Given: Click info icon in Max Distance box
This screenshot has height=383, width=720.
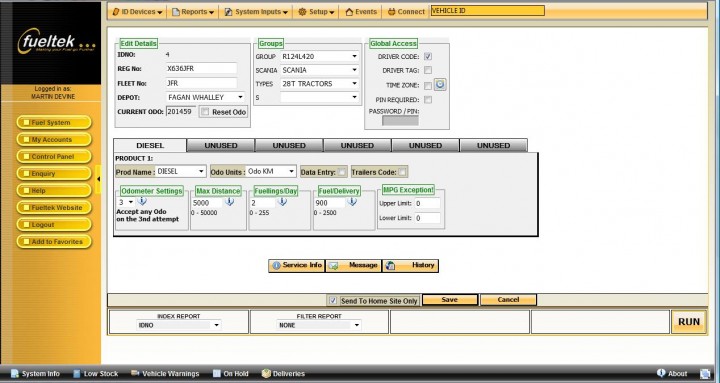Looking at the screenshot, I should 229,202.
